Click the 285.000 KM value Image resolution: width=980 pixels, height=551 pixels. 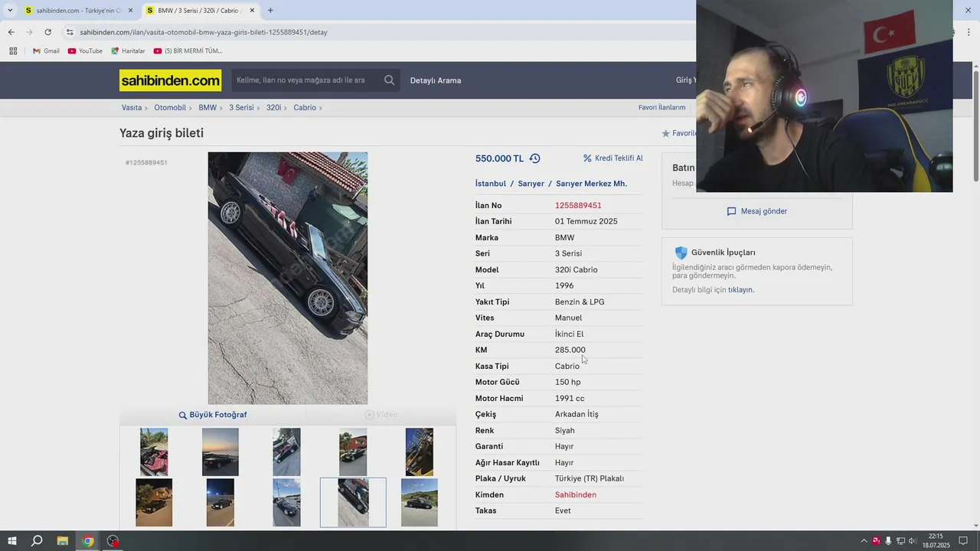[570, 350]
